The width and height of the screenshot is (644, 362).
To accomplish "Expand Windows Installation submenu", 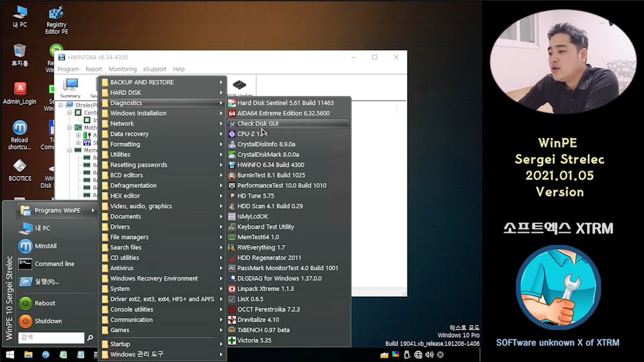I will [x=163, y=113].
